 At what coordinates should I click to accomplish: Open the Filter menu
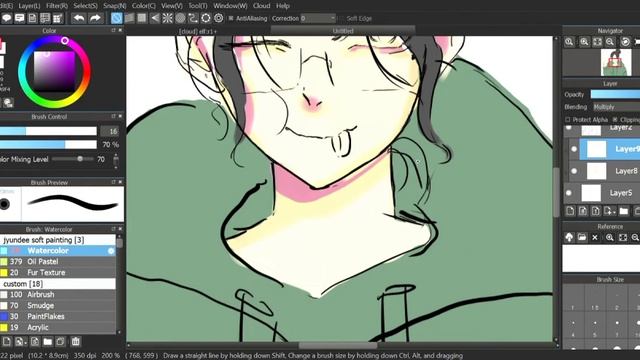[57, 6]
